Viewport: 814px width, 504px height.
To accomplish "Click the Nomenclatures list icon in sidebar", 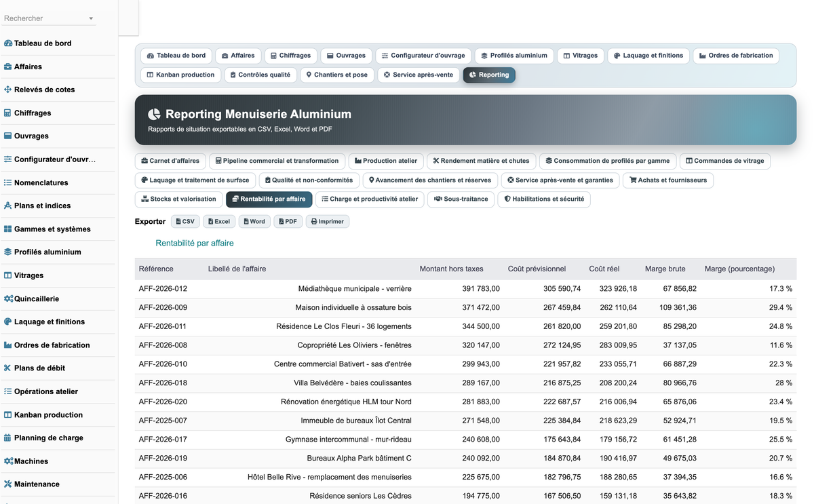I will [x=8, y=182].
